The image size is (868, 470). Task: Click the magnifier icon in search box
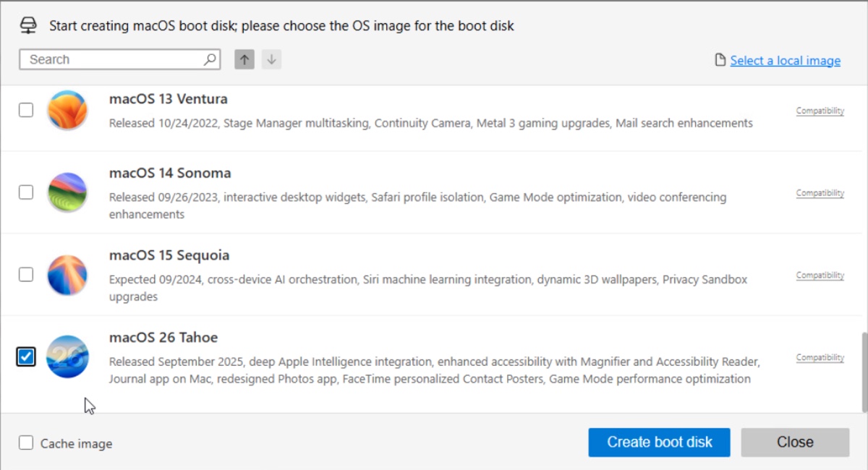tap(209, 59)
